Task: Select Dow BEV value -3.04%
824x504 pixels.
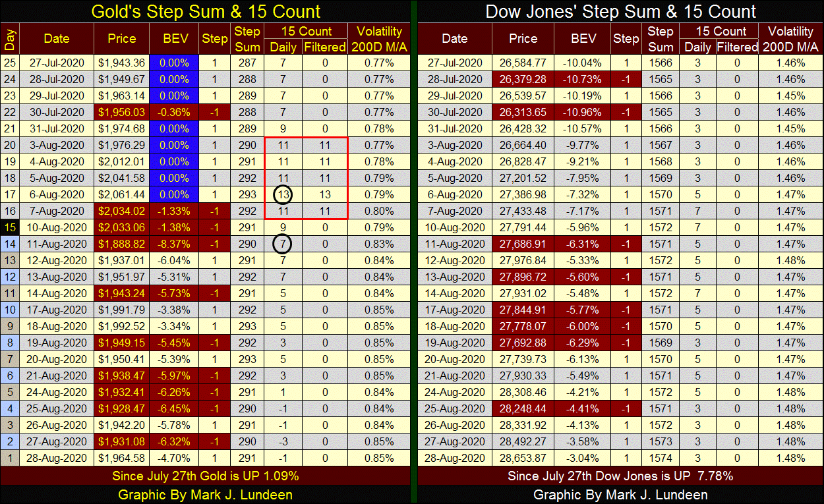Action: pyautogui.click(x=583, y=459)
